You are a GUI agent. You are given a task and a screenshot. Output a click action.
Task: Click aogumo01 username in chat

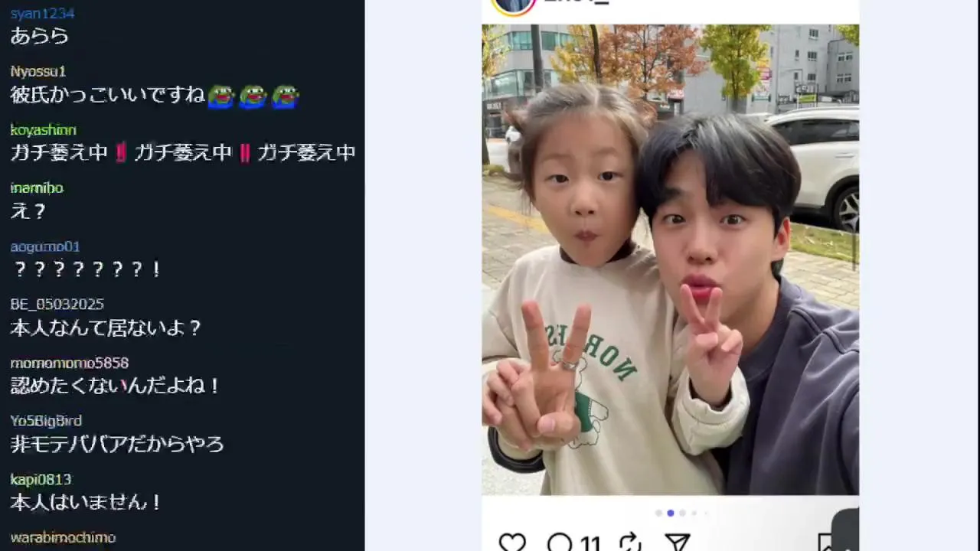pyautogui.click(x=45, y=246)
